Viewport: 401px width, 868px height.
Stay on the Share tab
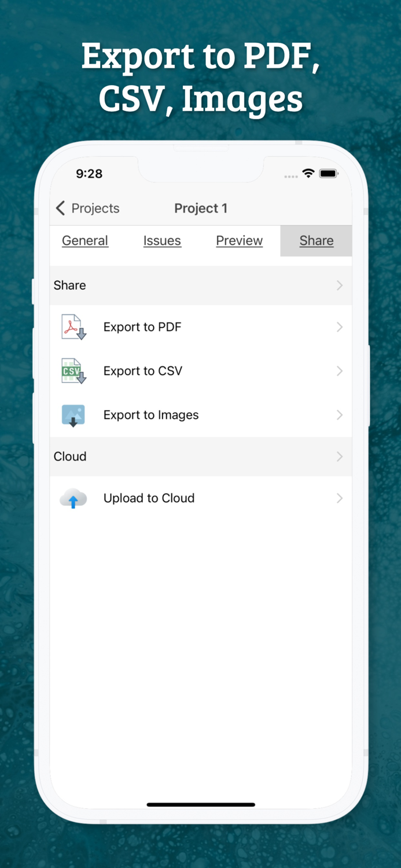pos(316,240)
